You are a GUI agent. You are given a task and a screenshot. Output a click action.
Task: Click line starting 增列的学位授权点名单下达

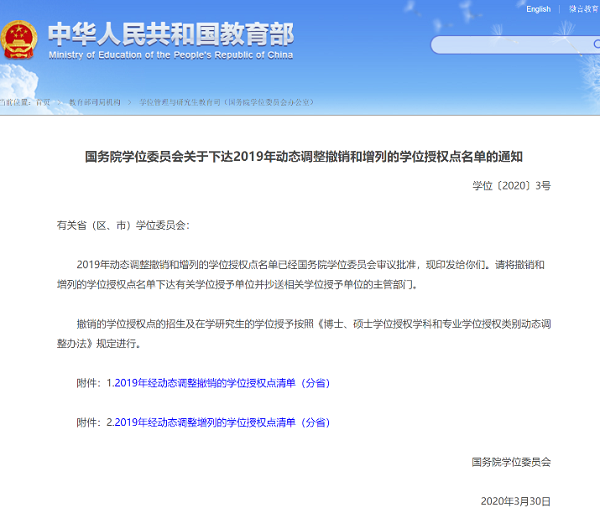[x=237, y=285]
